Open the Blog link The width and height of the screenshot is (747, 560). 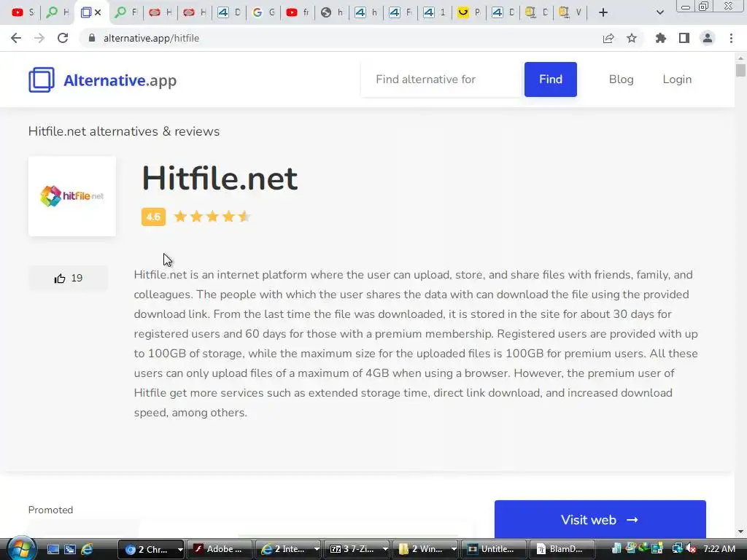pos(621,79)
